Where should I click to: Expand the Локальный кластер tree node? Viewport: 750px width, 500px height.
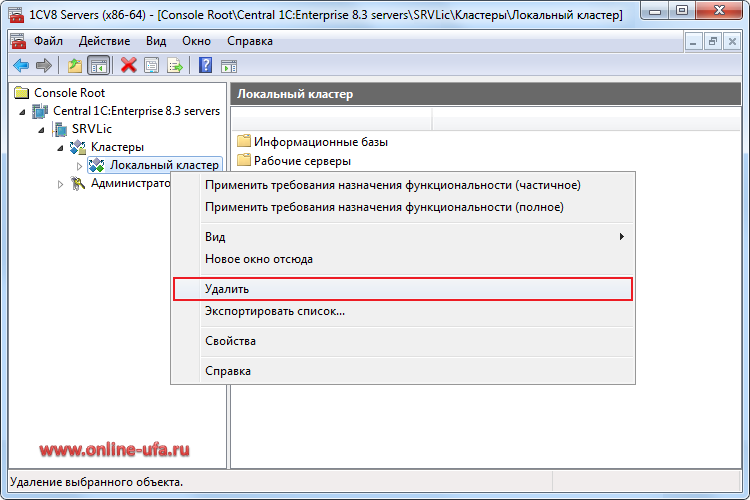79,166
